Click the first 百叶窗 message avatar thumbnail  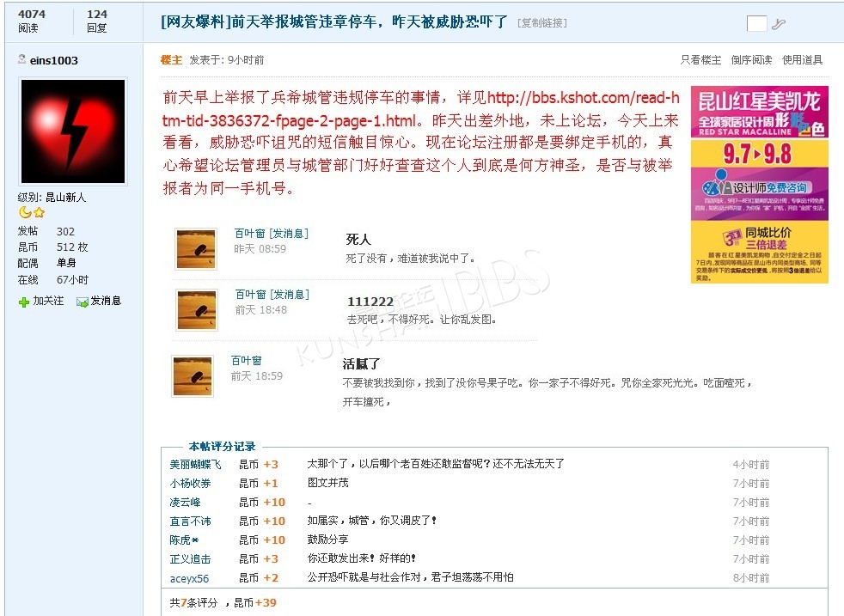(x=197, y=248)
